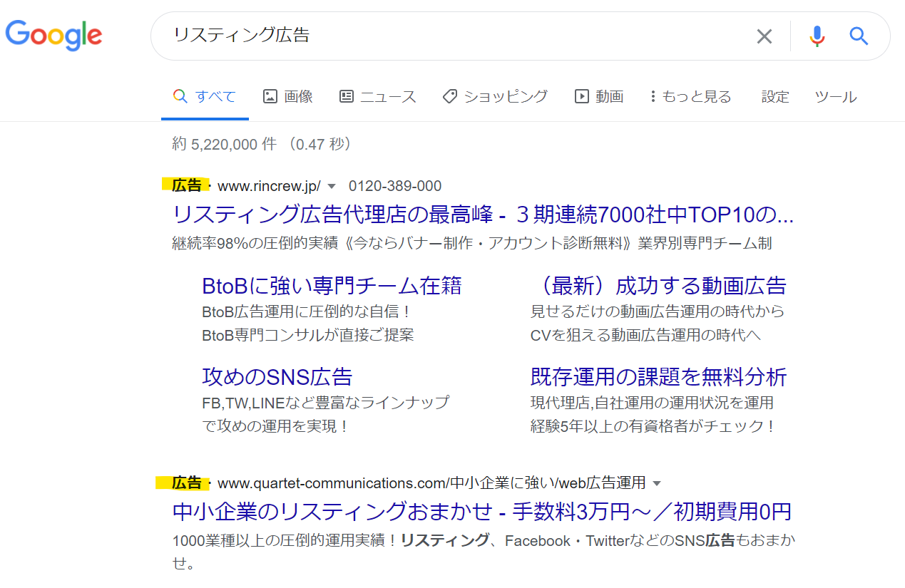
Task: Open the 既存運用の課題を無料分析 sitelink
Action: [658, 376]
